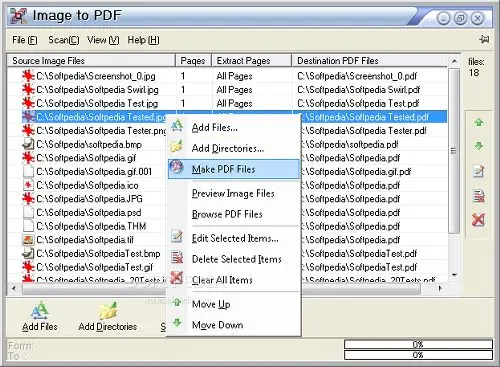Pick Delete Selected Items from context menu

pos(234,259)
